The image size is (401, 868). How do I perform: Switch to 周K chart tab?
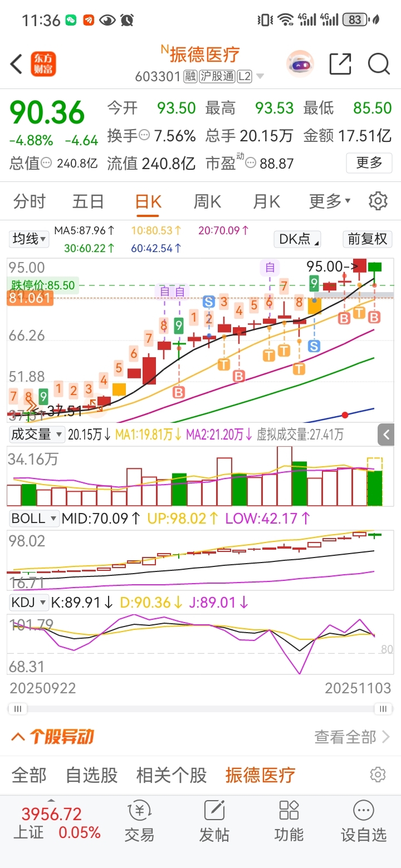coord(207,201)
